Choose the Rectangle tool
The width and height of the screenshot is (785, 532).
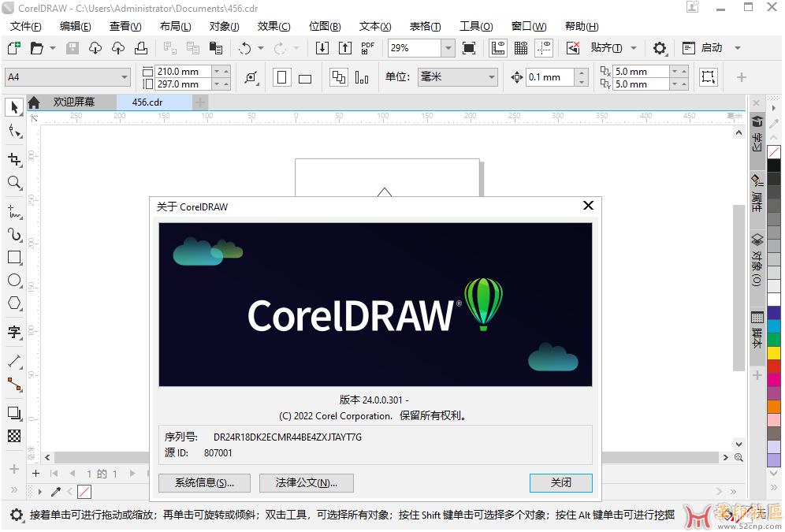click(x=14, y=257)
